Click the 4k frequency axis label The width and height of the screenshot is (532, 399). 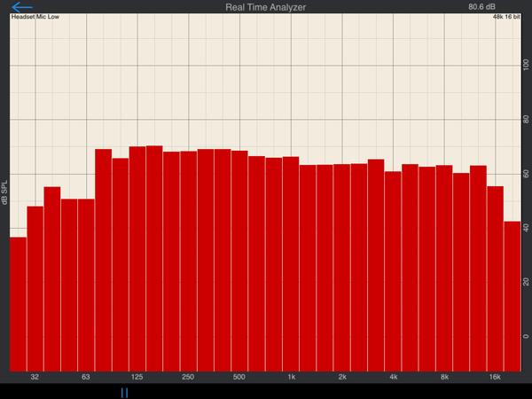(x=394, y=377)
